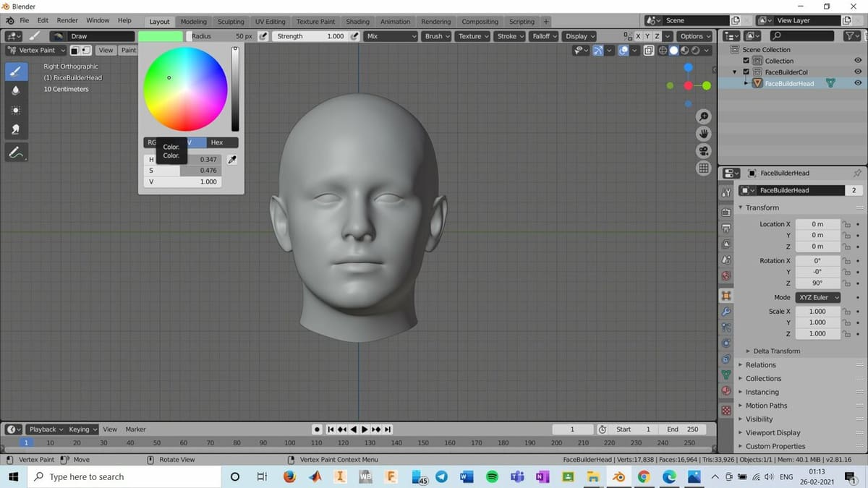Select the Smear tool in the toolbar
The height and width of the screenshot is (488, 868).
pos(16,129)
